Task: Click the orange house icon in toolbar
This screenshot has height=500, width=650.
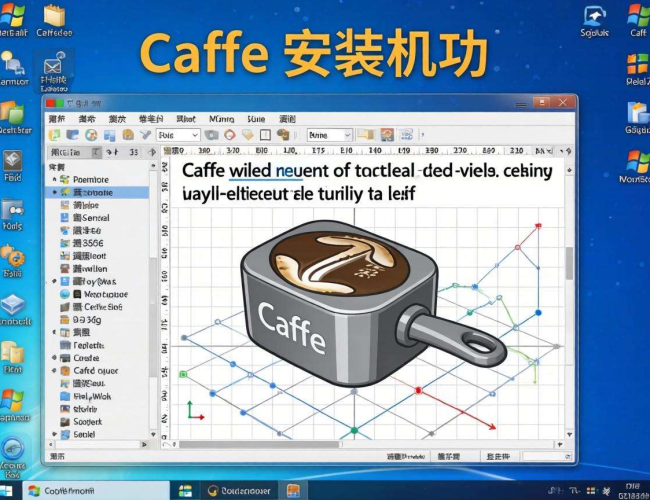Action: [128, 134]
